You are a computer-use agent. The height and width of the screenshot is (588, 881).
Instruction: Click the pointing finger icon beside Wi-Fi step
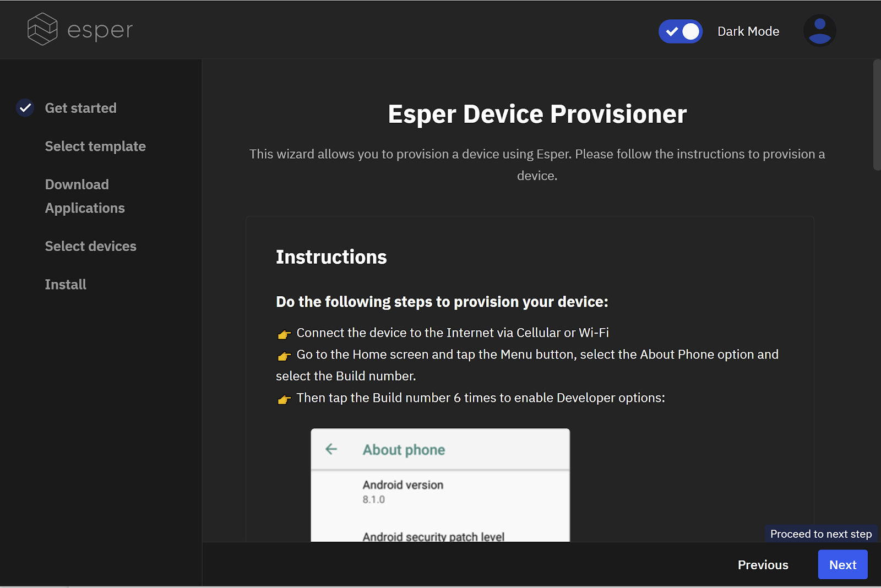(284, 334)
